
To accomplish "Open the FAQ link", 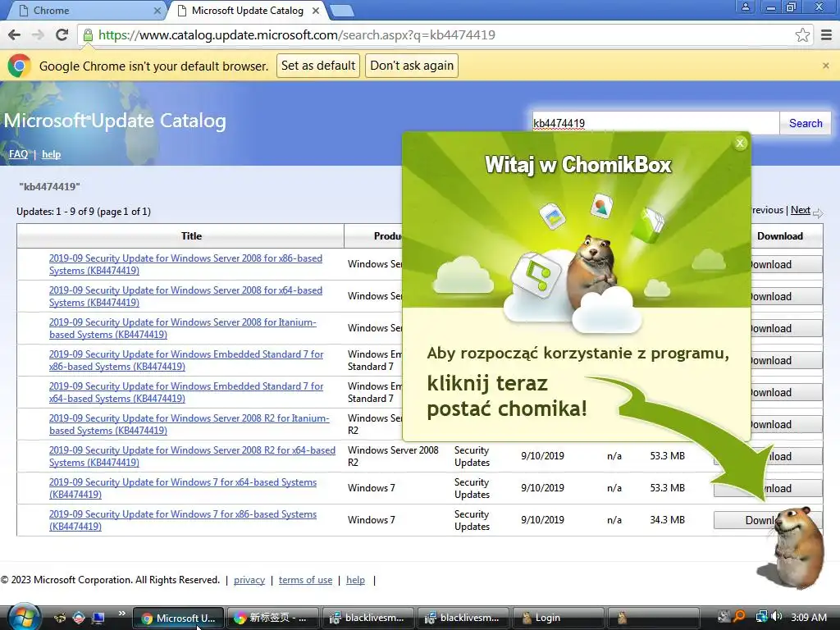I will (x=18, y=154).
